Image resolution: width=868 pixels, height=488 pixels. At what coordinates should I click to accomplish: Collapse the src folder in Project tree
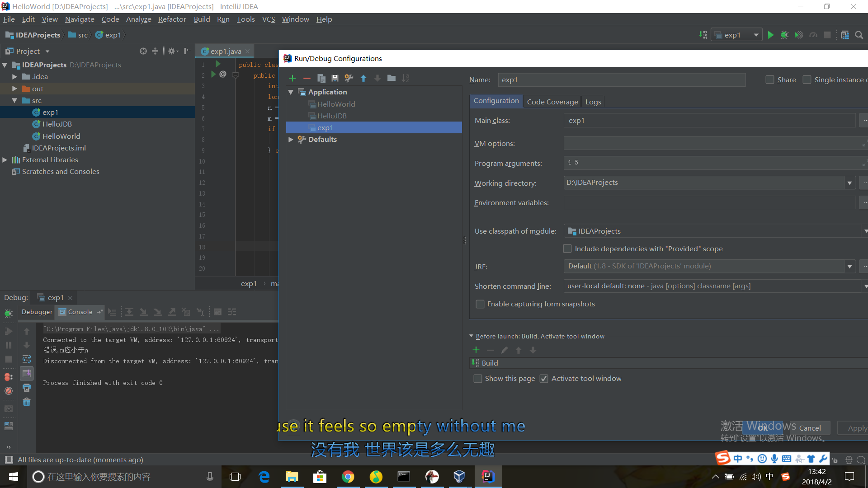click(14, 101)
